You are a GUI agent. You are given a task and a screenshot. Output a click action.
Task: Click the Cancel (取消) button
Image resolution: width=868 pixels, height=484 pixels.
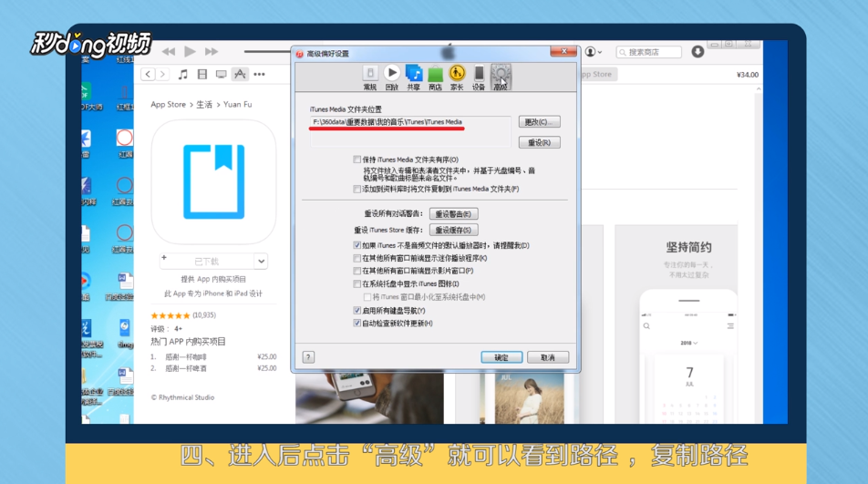tap(548, 357)
